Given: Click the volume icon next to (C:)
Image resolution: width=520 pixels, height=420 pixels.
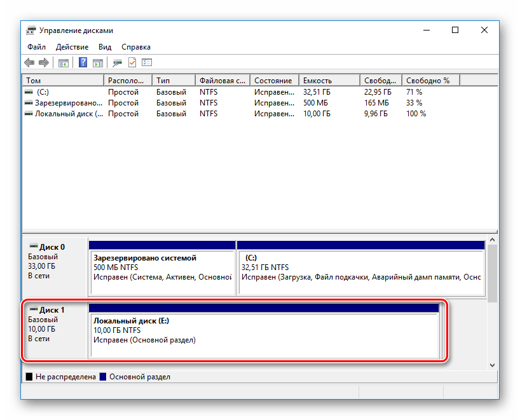Looking at the screenshot, I should (28, 91).
